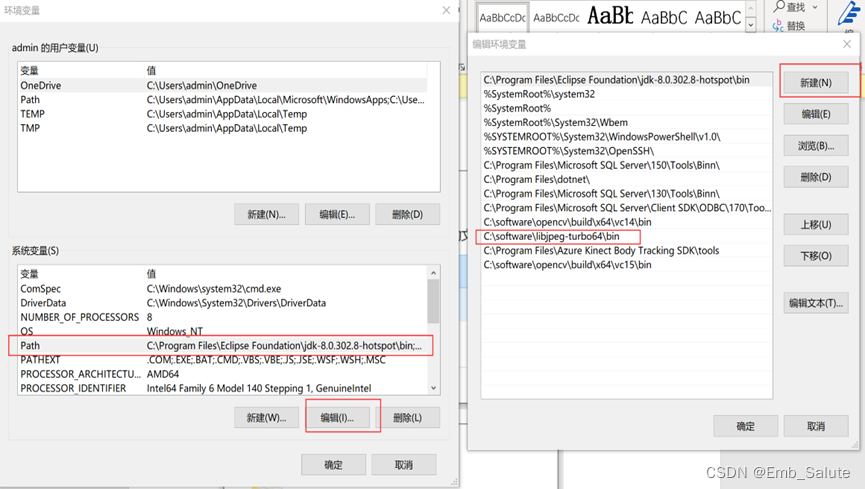Click 新建(N) in Edit environment variable dialog
This screenshot has width=865, height=489.
(815, 83)
